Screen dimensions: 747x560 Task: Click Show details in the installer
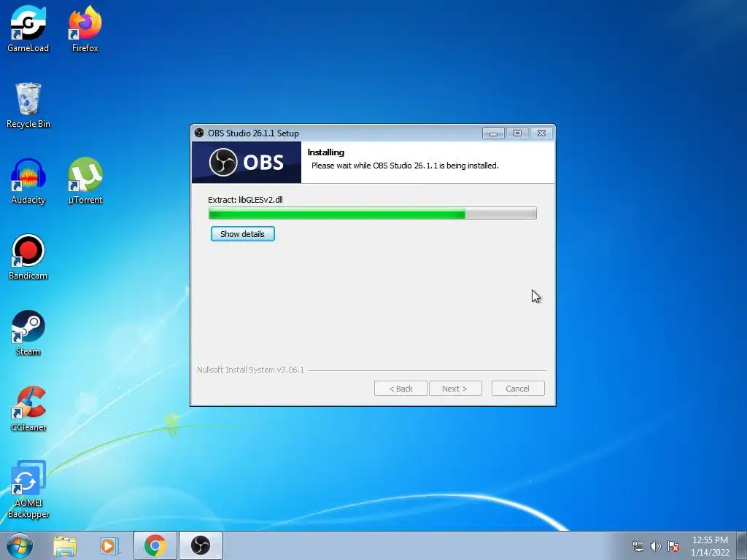tap(242, 234)
